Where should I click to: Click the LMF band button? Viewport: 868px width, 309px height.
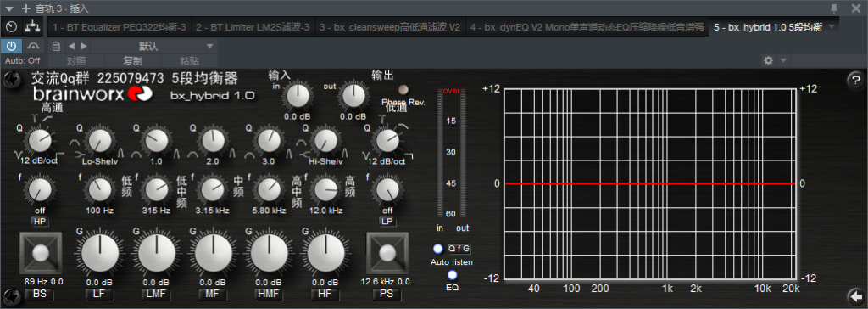[x=157, y=294]
